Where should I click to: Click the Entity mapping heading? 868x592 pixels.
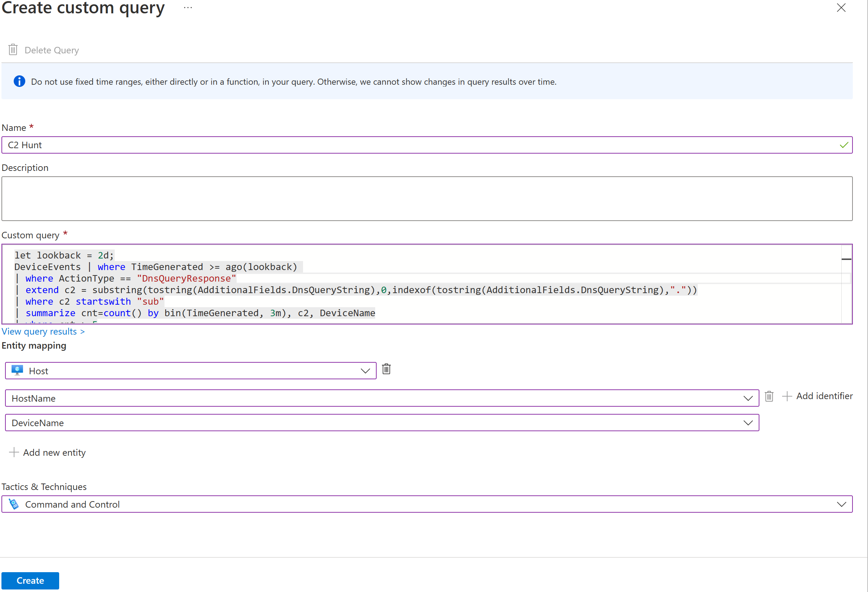pos(34,346)
